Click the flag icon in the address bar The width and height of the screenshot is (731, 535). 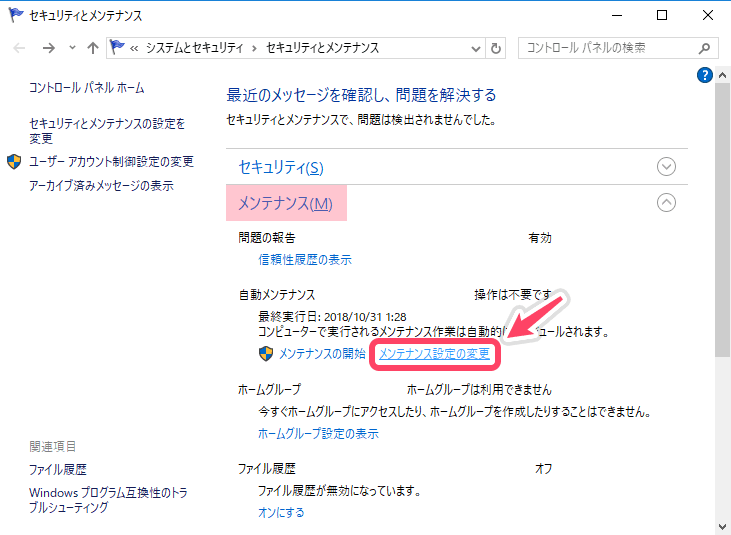click(x=117, y=48)
